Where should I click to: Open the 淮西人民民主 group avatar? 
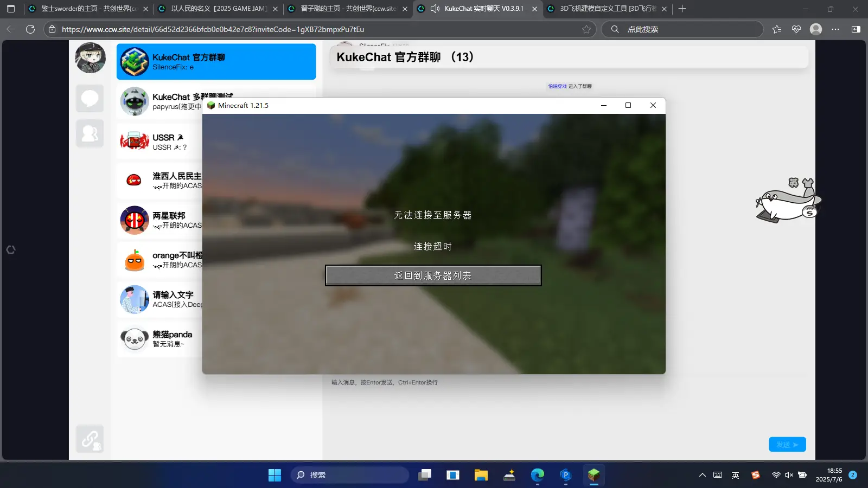(x=134, y=181)
